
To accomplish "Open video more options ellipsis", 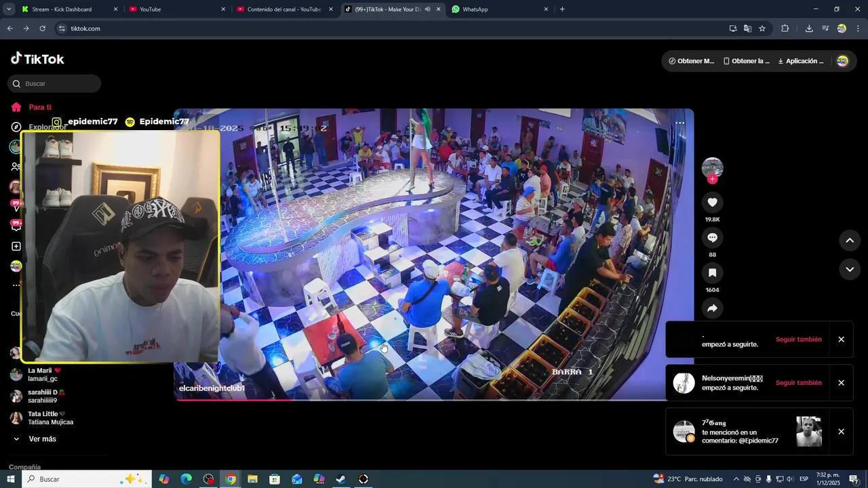I will (679, 123).
